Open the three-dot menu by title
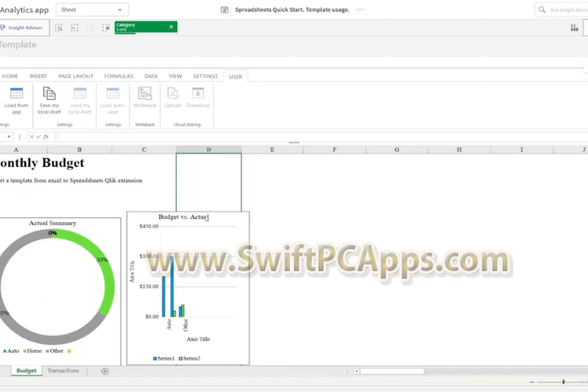 pyautogui.click(x=360, y=10)
